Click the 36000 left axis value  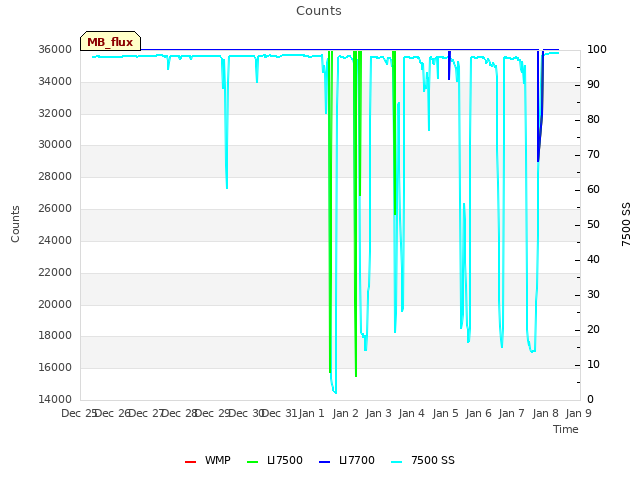pyautogui.click(x=55, y=49)
